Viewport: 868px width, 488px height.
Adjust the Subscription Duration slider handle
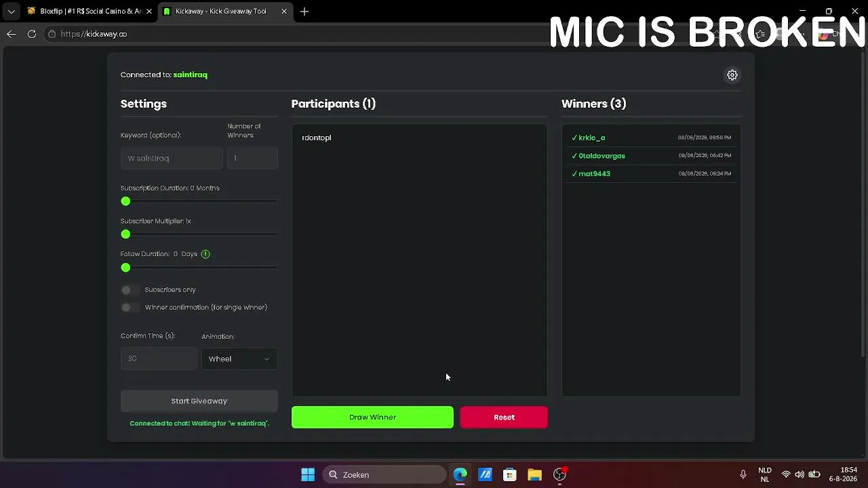coord(125,201)
